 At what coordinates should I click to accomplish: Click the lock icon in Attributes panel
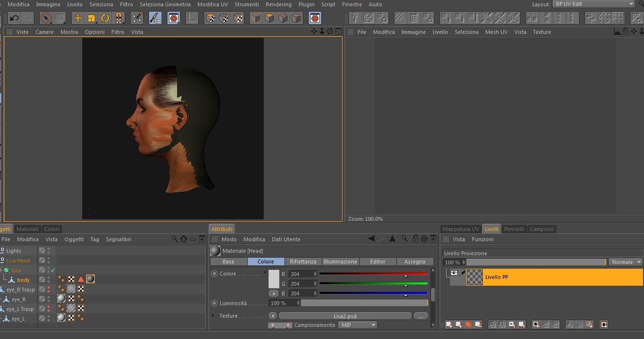click(x=415, y=239)
